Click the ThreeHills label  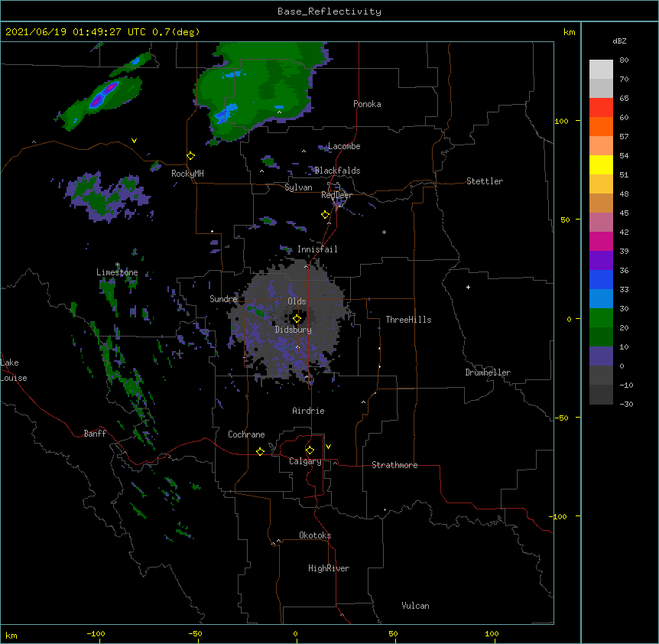click(408, 320)
